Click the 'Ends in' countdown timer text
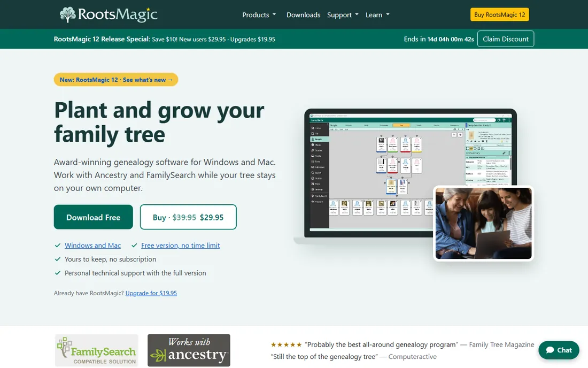Viewport: 588px width, 368px height. click(x=439, y=39)
